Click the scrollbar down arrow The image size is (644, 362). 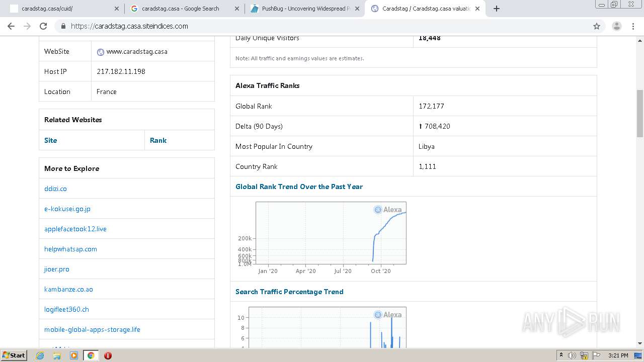640,343
